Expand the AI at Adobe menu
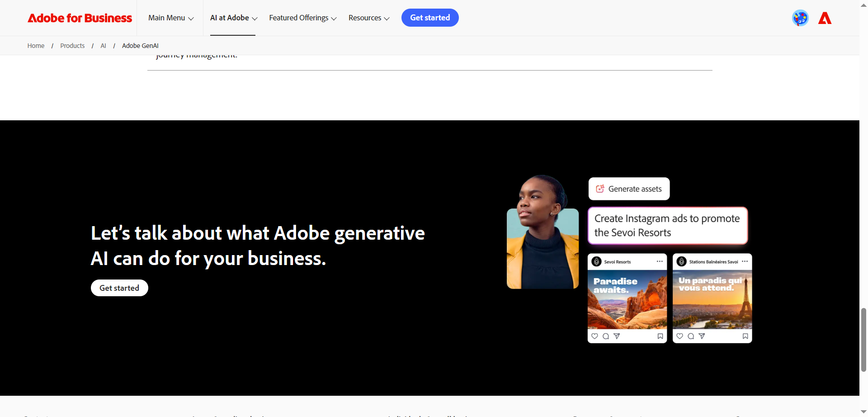Screen dimensions: 868x417 pos(233,18)
